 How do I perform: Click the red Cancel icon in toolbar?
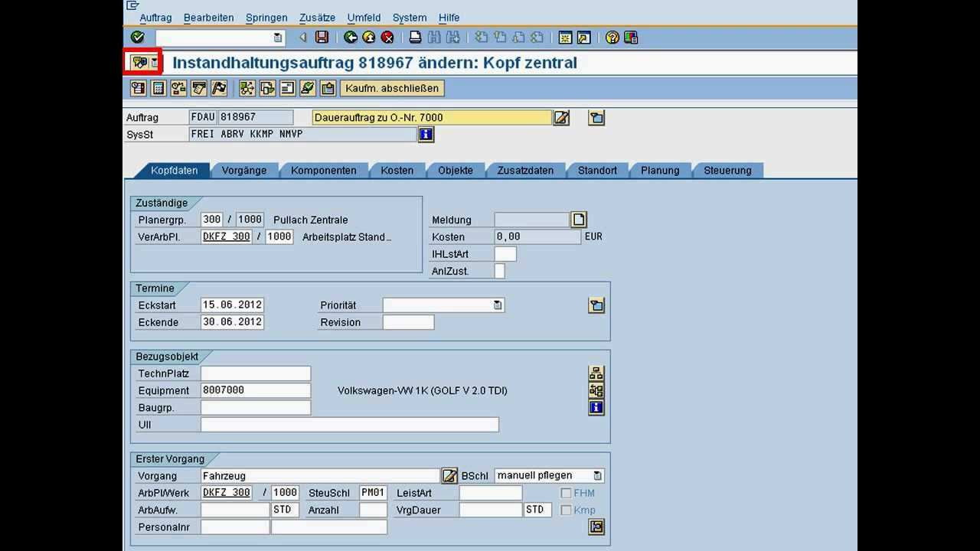387,37
